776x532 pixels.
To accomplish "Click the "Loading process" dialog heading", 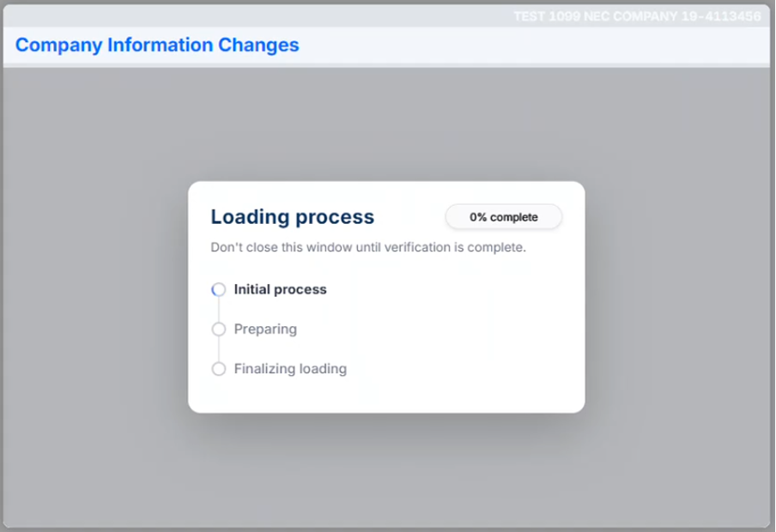I will pyautogui.click(x=293, y=217).
